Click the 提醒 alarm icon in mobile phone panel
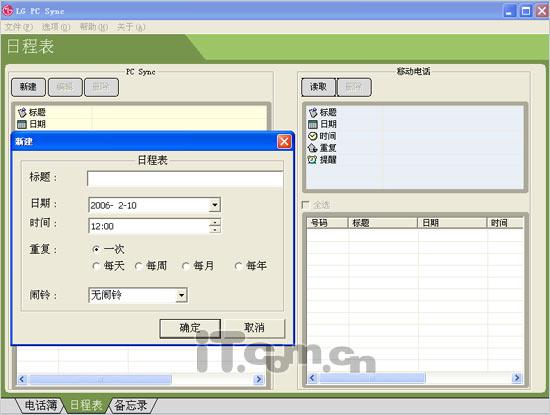The height and width of the screenshot is (415, 550). [312, 160]
